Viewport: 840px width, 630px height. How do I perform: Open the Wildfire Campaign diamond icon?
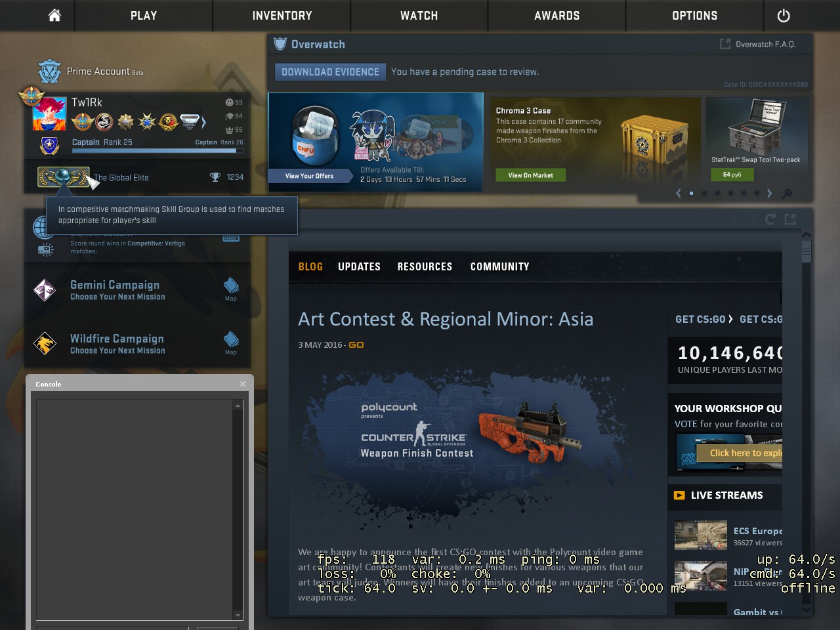click(45, 343)
